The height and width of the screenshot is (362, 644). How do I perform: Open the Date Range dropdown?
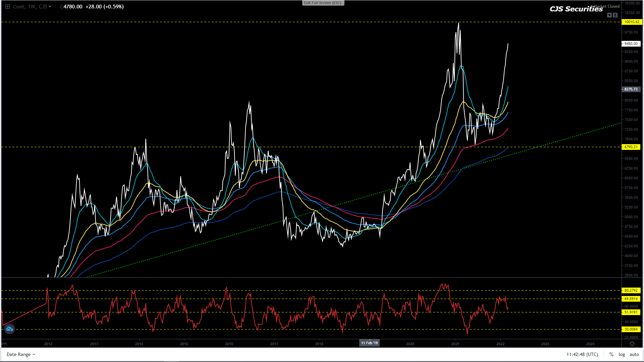[21, 354]
